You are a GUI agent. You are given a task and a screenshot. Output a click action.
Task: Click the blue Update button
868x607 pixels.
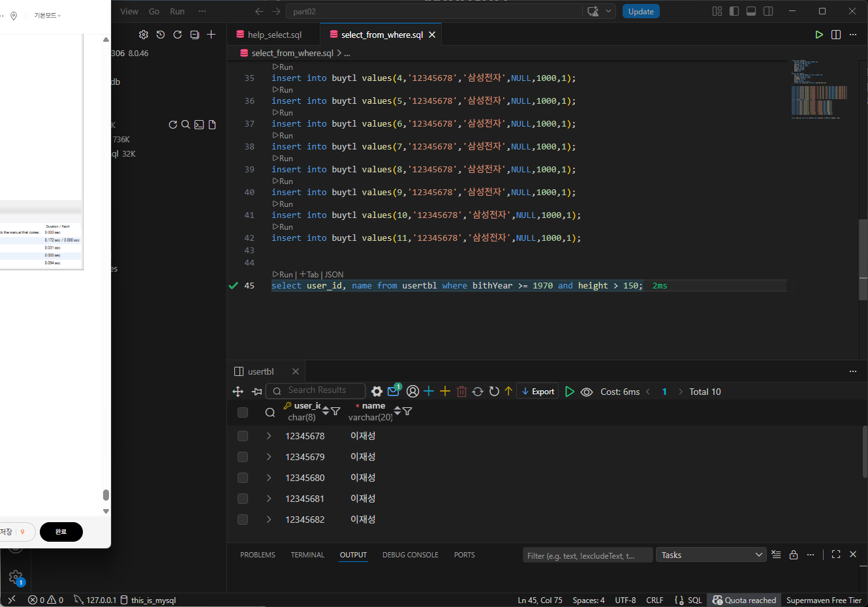(641, 11)
